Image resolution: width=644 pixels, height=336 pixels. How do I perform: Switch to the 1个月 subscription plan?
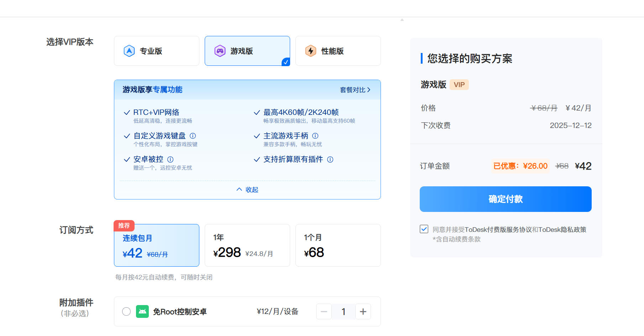(338, 245)
